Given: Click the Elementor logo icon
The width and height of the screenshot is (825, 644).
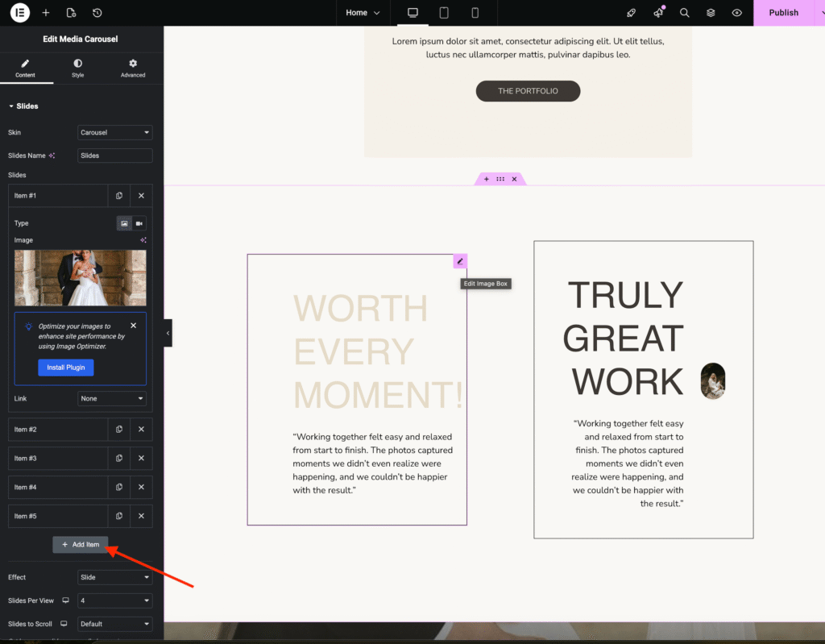Looking at the screenshot, I should (19, 13).
